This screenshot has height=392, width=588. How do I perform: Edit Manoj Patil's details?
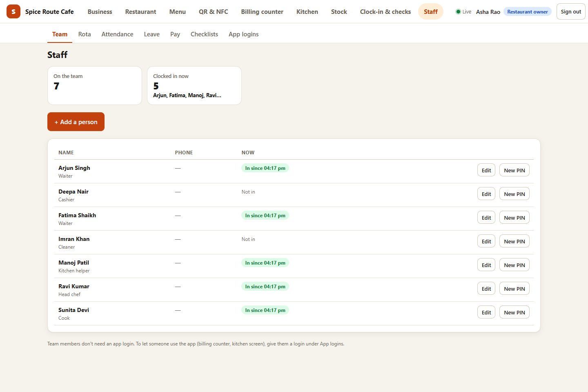486,265
